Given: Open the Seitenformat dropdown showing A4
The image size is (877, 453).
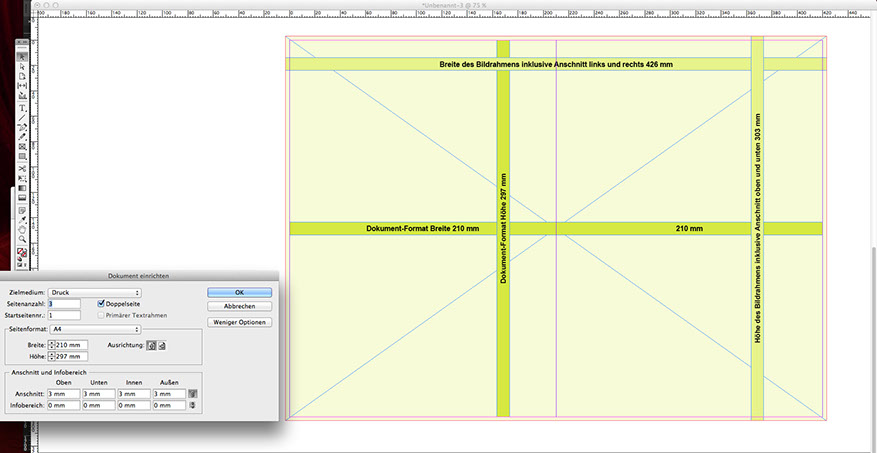Looking at the screenshot, I should [x=95, y=328].
